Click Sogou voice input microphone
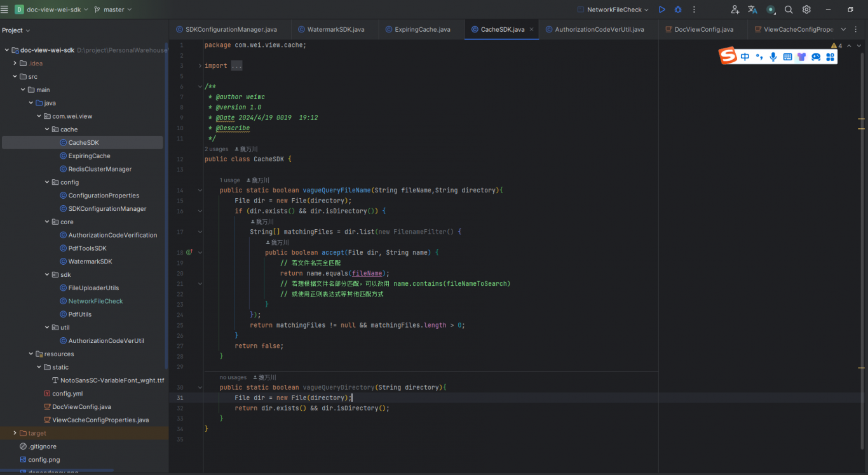The image size is (868, 475). click(x=773, y=57)
